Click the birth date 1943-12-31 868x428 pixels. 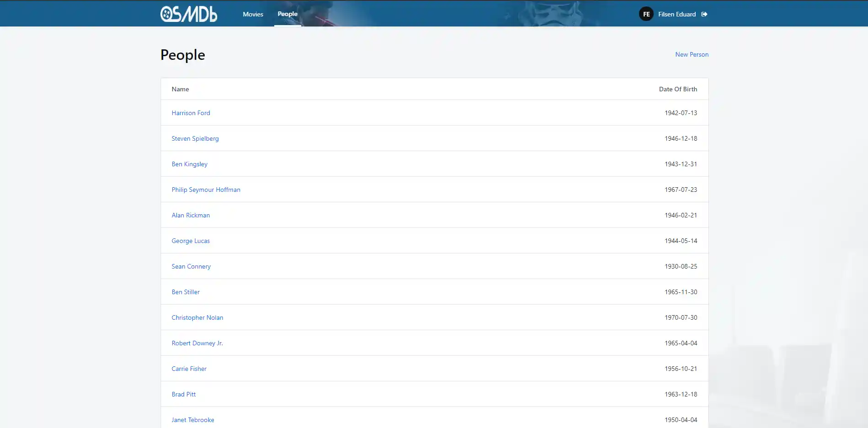[x=681, y=164]
